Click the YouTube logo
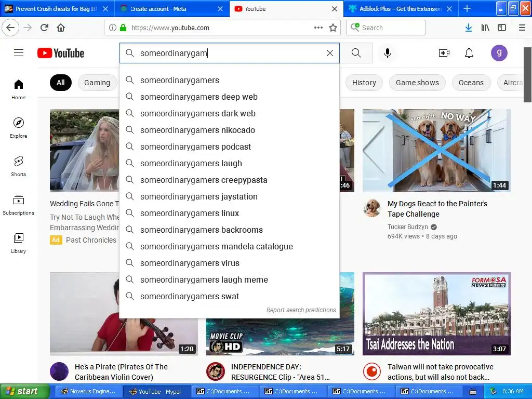 (61, 54)
